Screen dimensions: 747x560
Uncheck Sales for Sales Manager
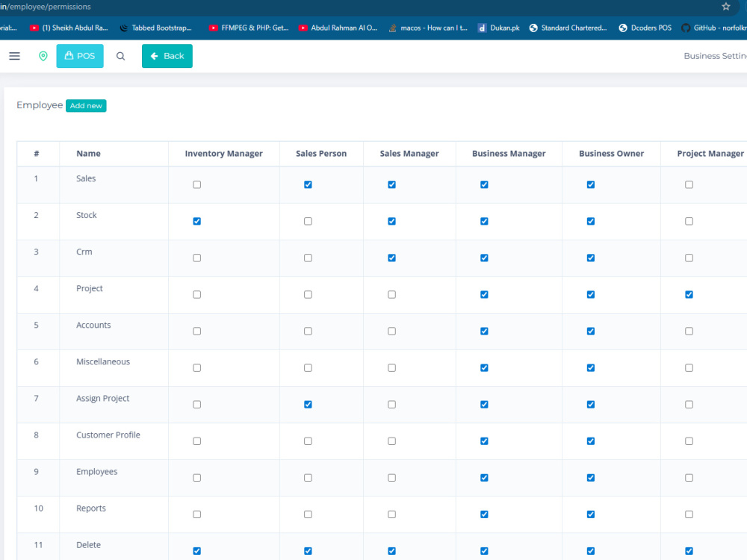click(391, 184)
